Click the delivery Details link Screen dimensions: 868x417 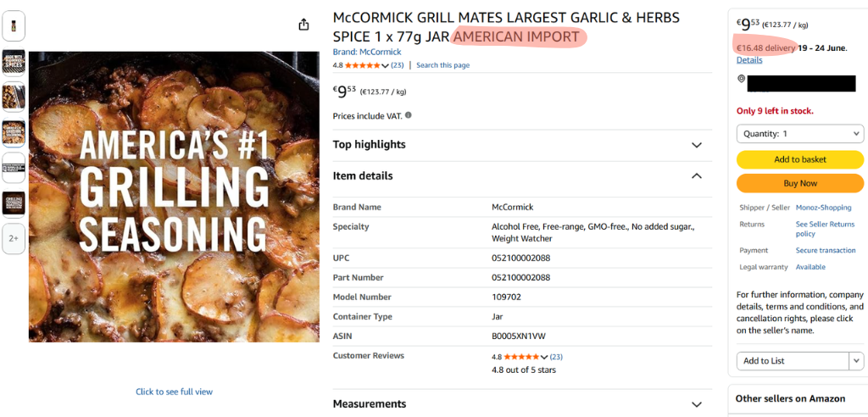tap(749, 60)
